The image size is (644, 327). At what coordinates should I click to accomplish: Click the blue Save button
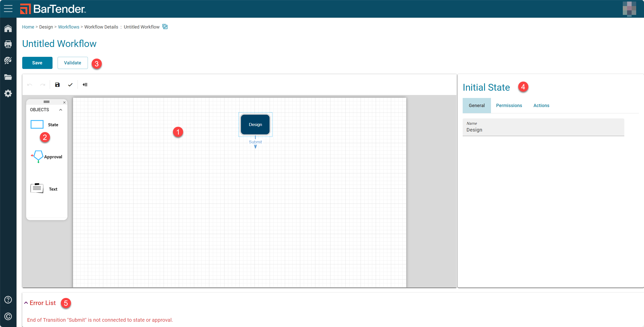[37, 63]
